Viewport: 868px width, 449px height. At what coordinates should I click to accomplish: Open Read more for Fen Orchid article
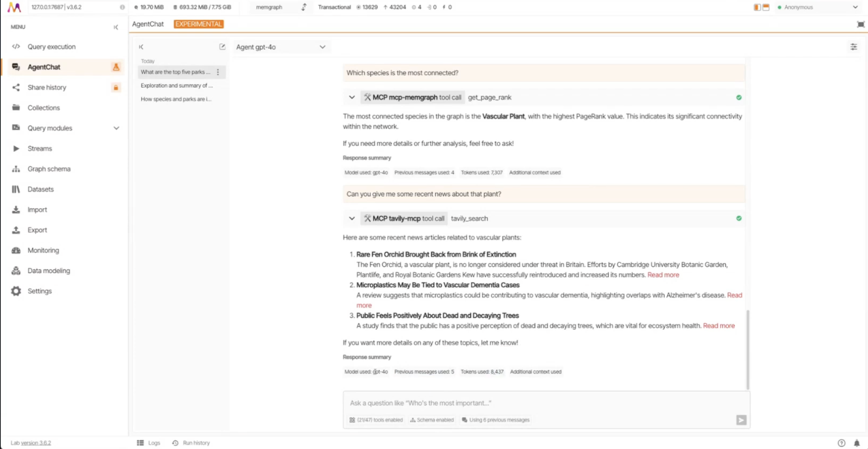tap(663, 275)
